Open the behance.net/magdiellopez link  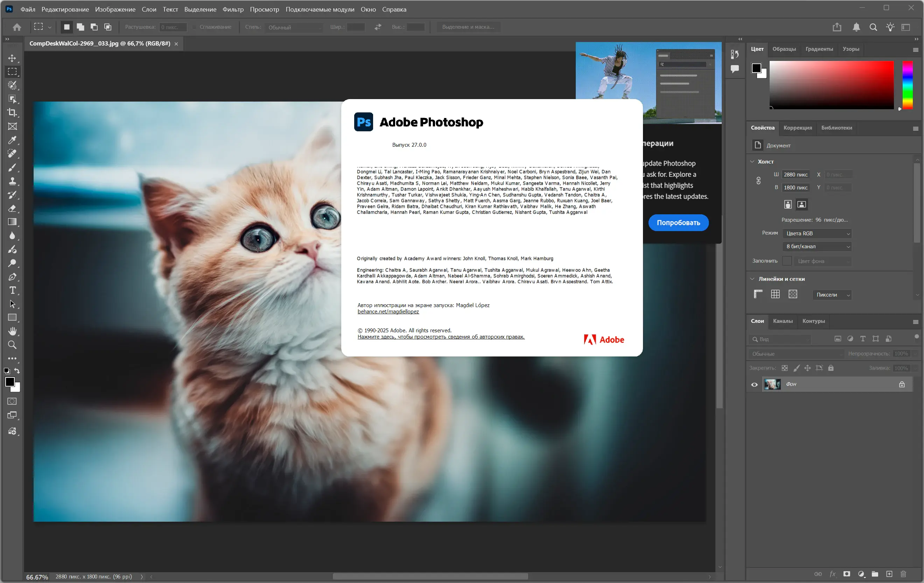[x=388, y=312]
